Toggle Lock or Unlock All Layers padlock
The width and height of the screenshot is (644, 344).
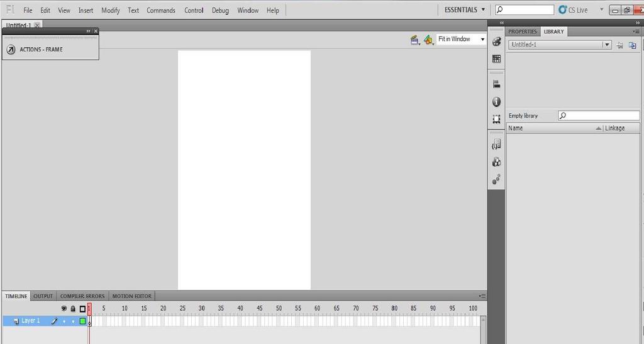(x=73, y=309)
